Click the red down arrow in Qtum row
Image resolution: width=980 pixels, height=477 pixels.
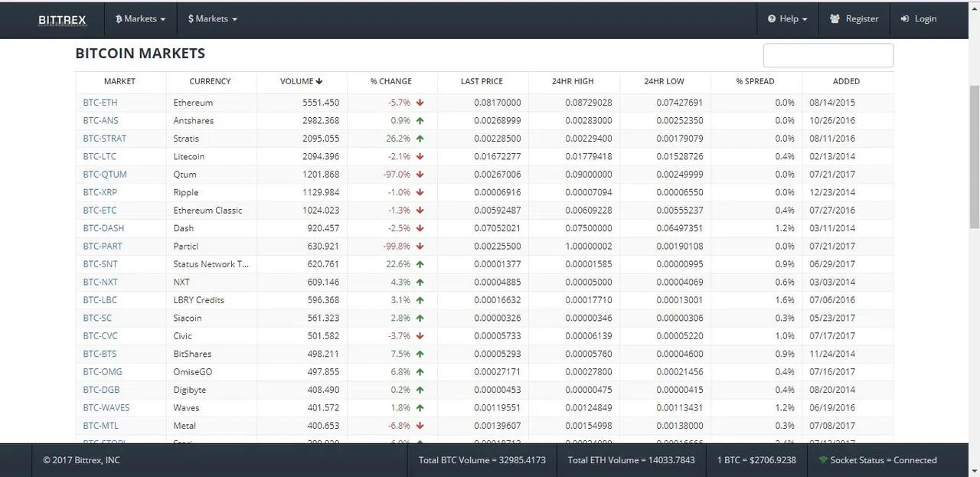(420, 175)
